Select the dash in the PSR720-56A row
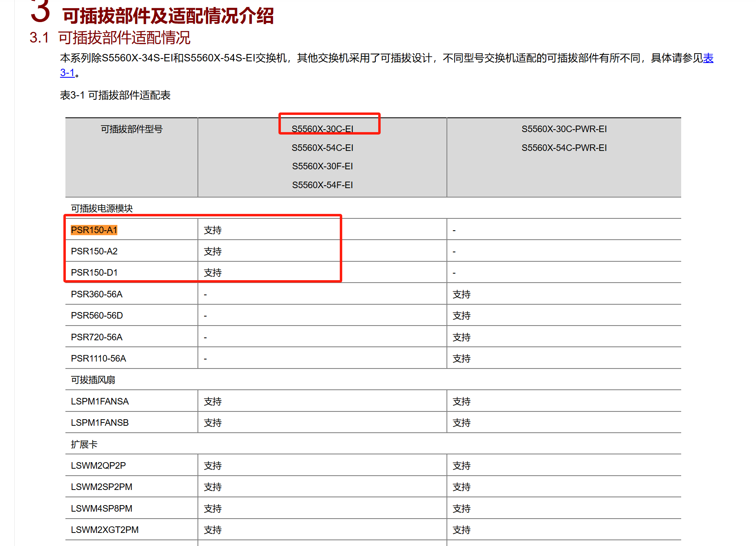The width and height of the screenshot is (756, 546). (205, 338)
